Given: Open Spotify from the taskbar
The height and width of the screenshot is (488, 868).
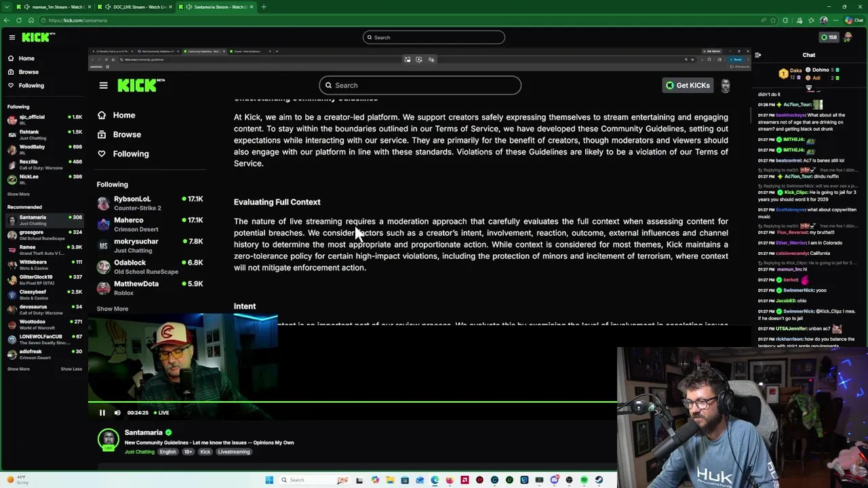Looking at the screenshot, I should pyautogui.click(x=584, y=480).
